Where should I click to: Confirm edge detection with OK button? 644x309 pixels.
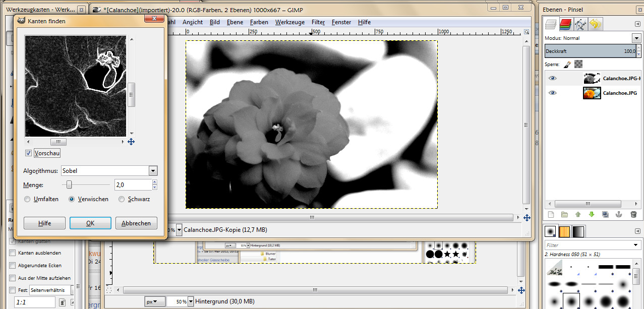[x=90, y=223]
